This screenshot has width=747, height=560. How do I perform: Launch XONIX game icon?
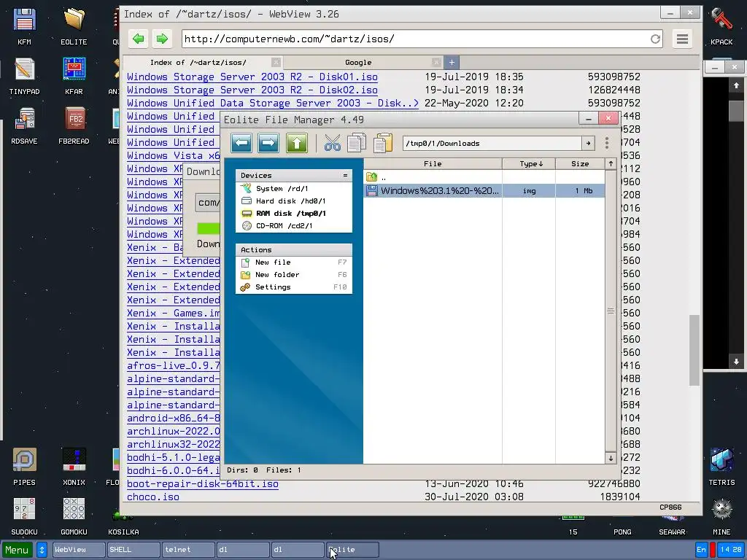74,467
